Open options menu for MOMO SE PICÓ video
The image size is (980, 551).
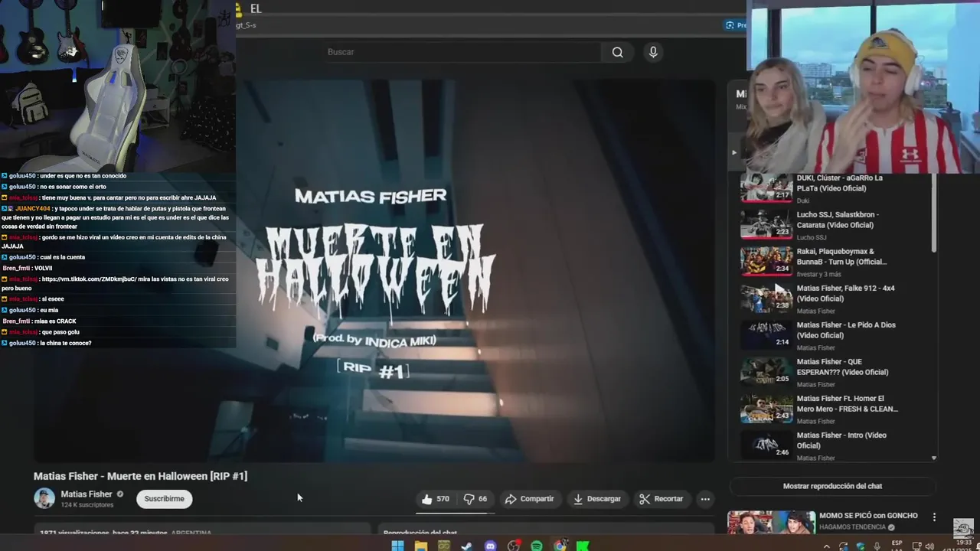tap(933, 517)
